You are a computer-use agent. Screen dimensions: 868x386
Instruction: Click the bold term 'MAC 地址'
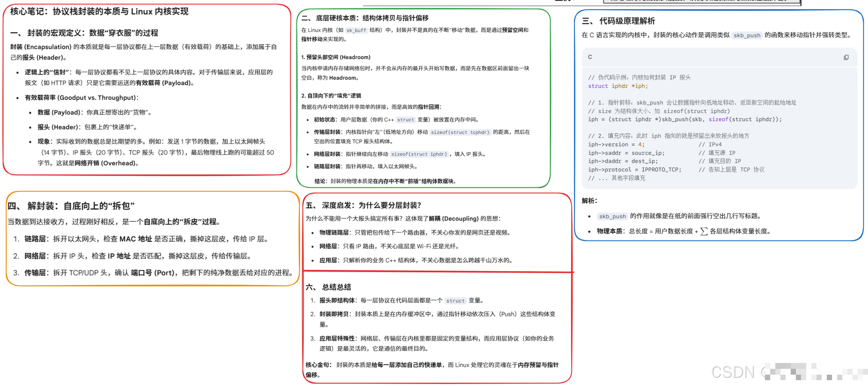coord(136,239)
